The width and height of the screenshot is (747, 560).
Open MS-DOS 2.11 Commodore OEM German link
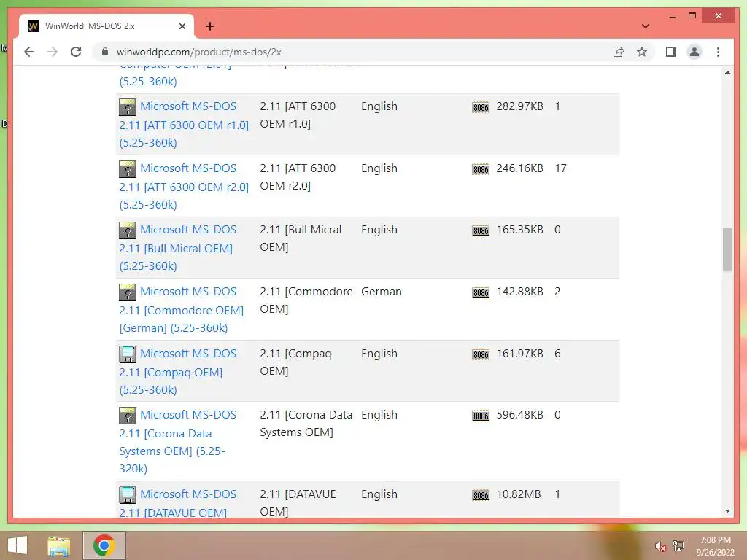point(182,309)
